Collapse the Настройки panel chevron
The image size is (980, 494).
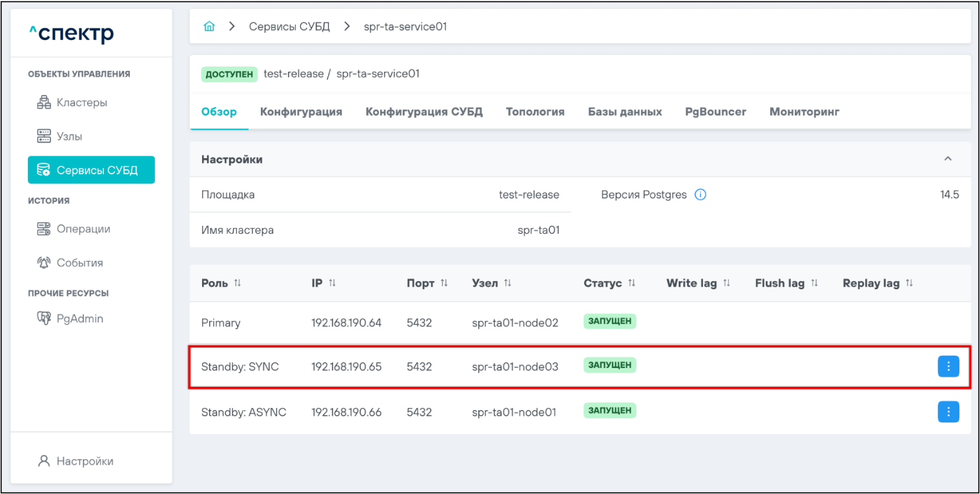[948, 159]
